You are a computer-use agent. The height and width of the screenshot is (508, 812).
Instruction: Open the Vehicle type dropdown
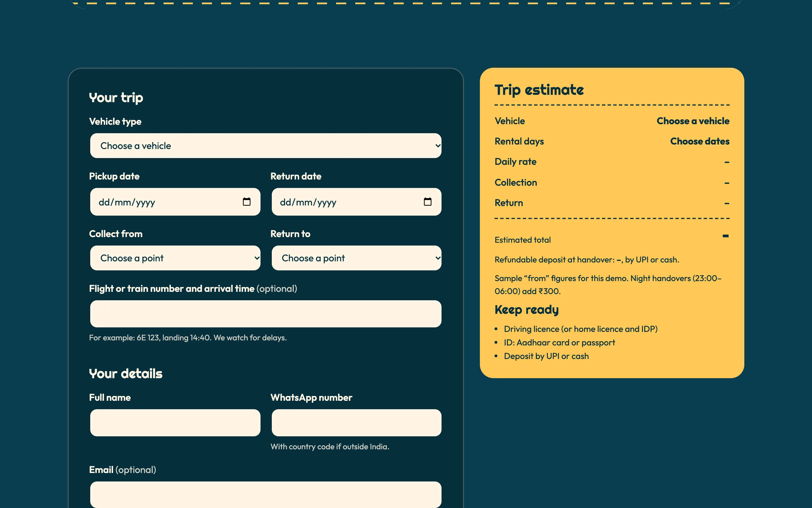pos(266,145)
